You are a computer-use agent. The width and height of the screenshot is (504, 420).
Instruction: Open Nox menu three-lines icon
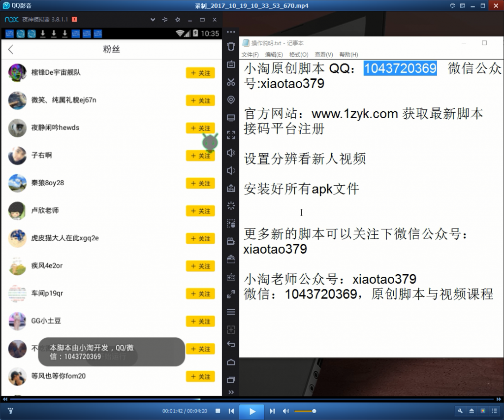(x=231, y=312)
